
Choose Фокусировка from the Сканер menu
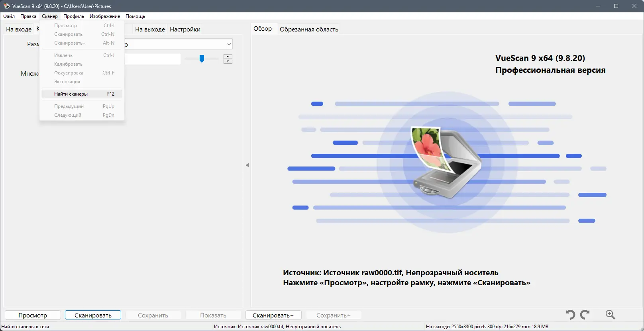click(x=82, y=73)
